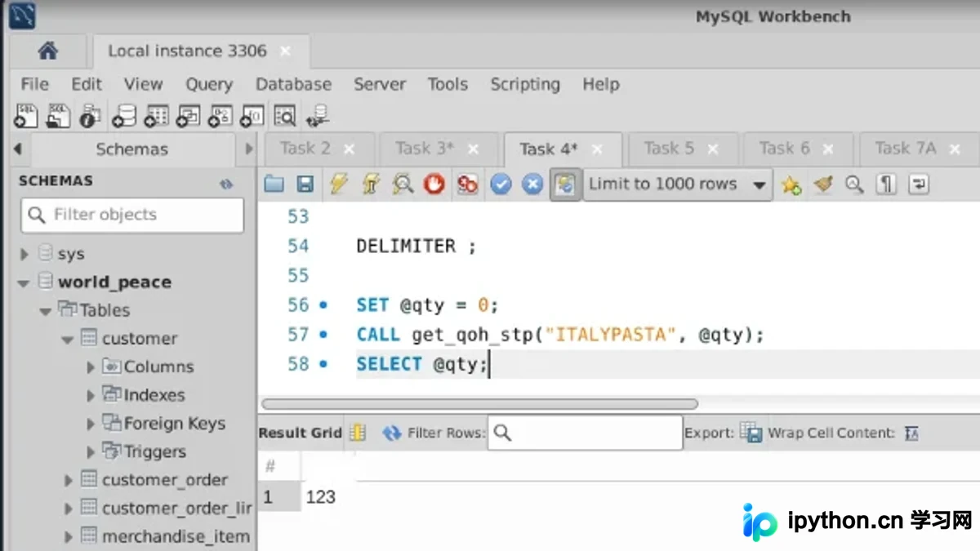Expand the Indexes node

coord(91,396)
